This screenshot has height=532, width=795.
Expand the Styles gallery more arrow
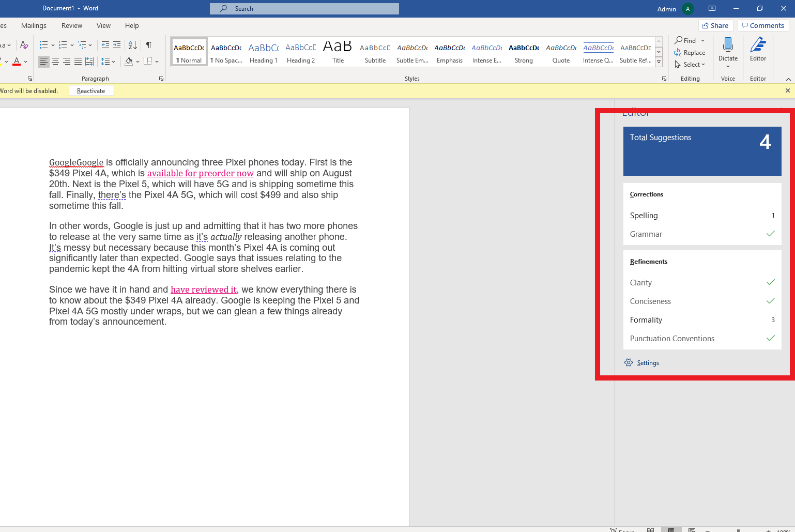(659, 62)
